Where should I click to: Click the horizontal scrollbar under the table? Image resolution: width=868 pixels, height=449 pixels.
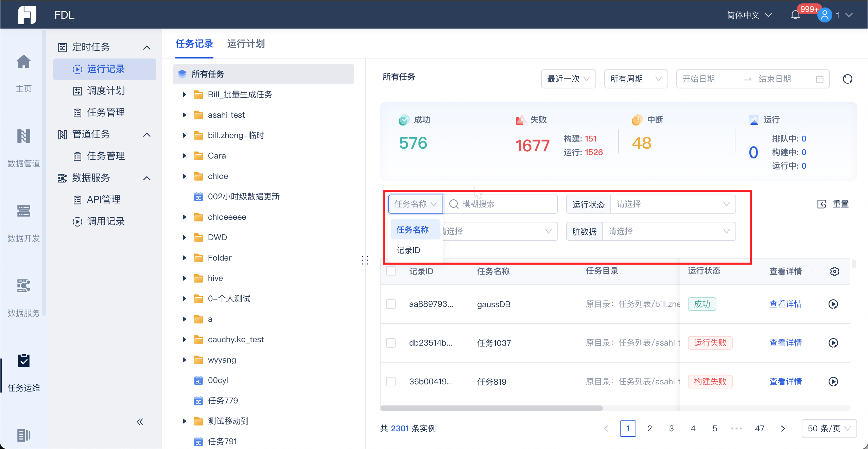tap(491, 408)
